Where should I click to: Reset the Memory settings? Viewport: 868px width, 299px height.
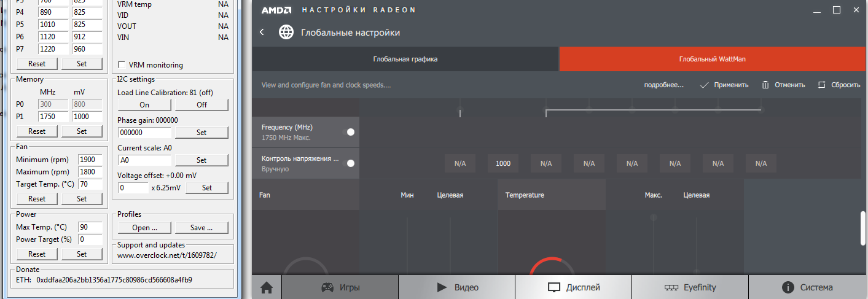point(37,131)
